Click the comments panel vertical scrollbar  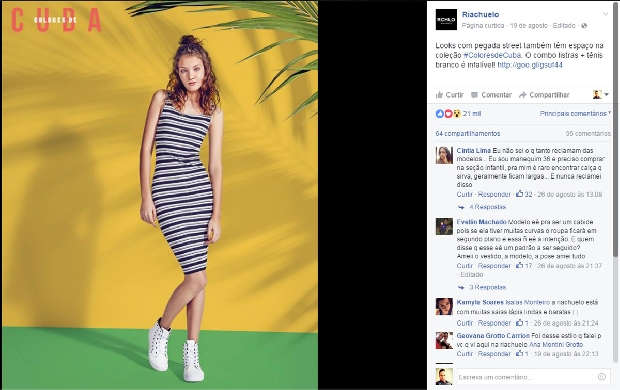(x=615, y=233)
